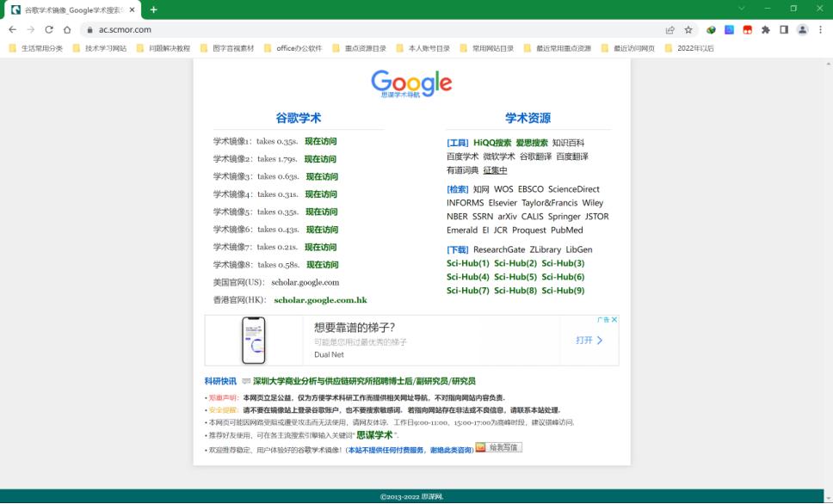Open the Taylor&Francis link
Screen dimensions: 833x504
point(549,203)
